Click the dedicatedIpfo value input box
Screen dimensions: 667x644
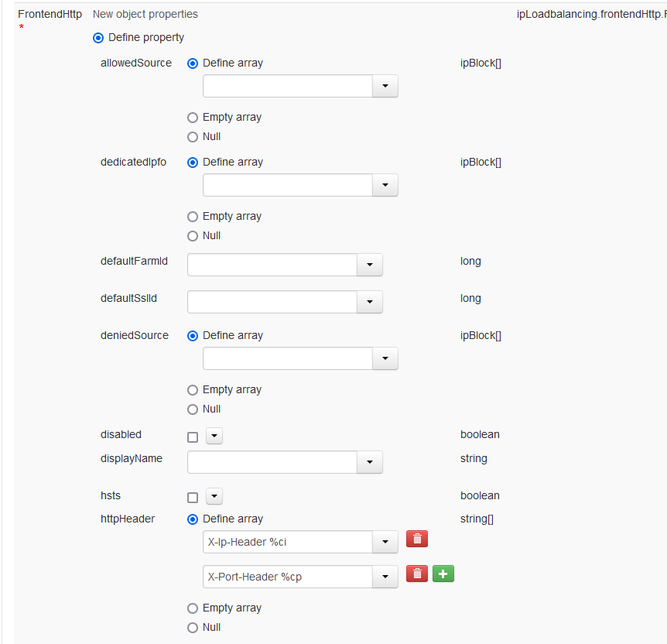click(x=286, y=184)
